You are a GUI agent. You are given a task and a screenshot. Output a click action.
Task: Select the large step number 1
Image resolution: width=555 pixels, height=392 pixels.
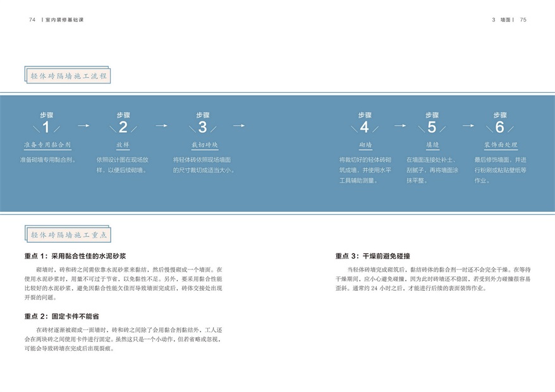[46, 128]
